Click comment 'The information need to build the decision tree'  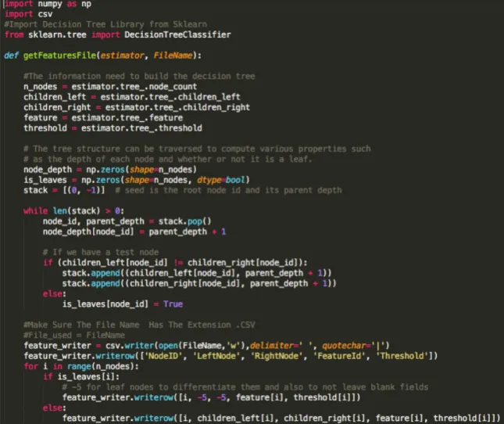click(x=141, y=76)
